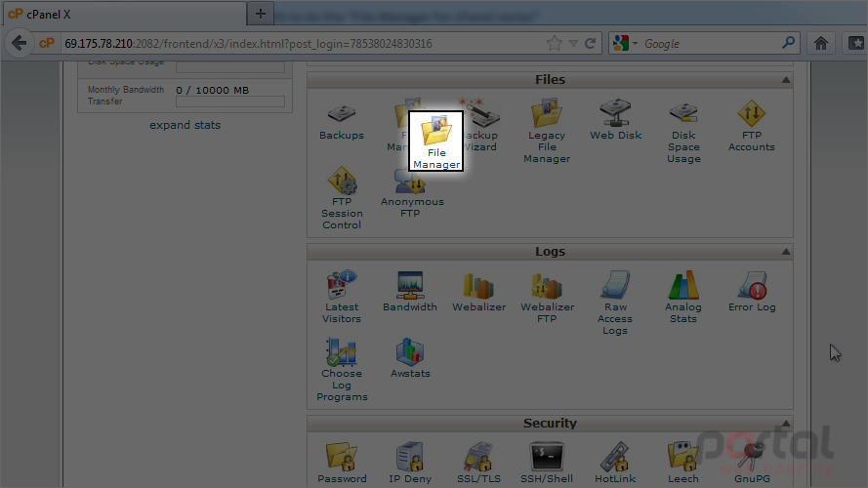This screenshot has width=868, height=488.
Task: Click the search magnifier icon
Action: tap(788, 43)
